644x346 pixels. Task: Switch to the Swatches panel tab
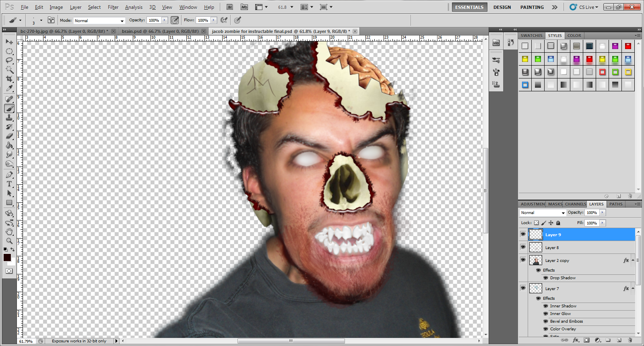point(531,35)
